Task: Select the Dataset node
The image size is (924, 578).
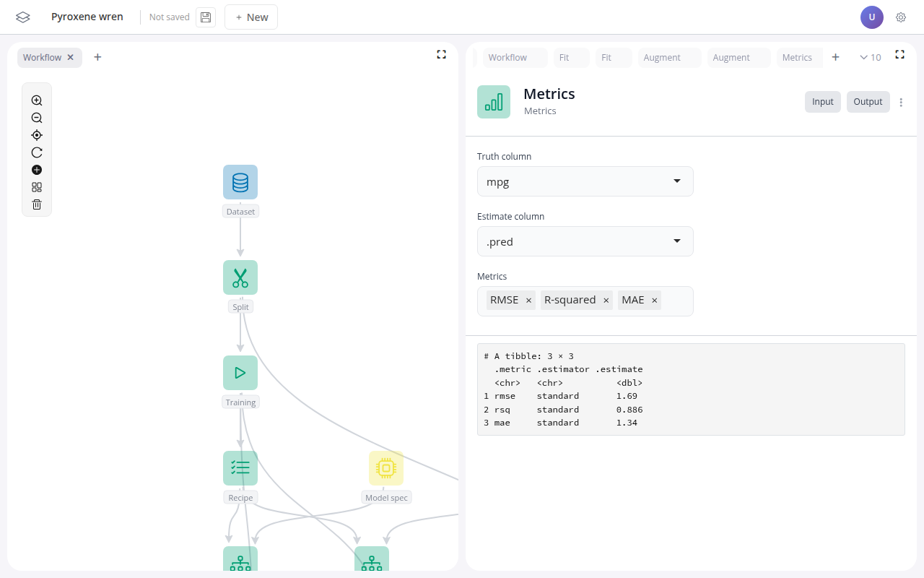Action: [x=240, y=182]
